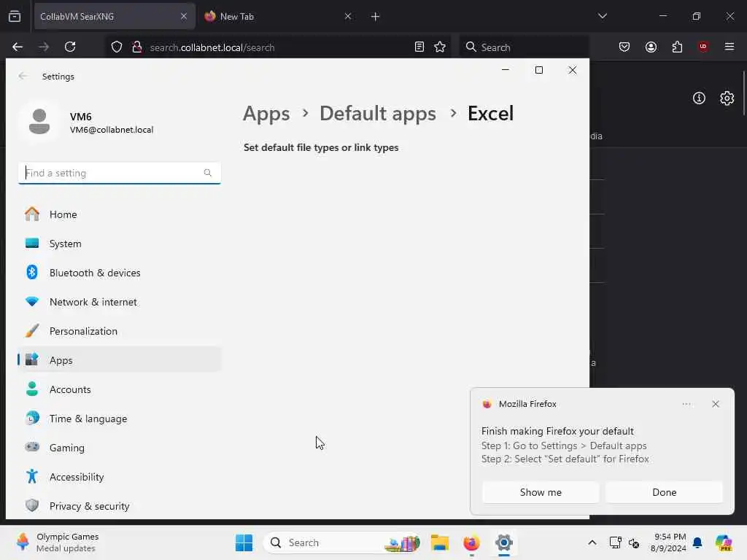Open Firefox hamburger application menu
Viewport: 747px width, 560px height.
pyautogui.click(x=729, y=47)
